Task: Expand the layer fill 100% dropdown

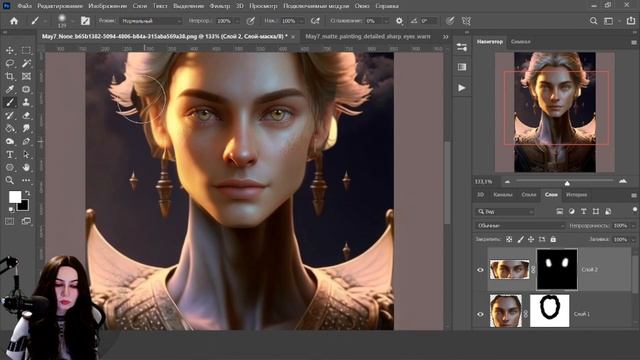Action: click(x=633, y=239)
